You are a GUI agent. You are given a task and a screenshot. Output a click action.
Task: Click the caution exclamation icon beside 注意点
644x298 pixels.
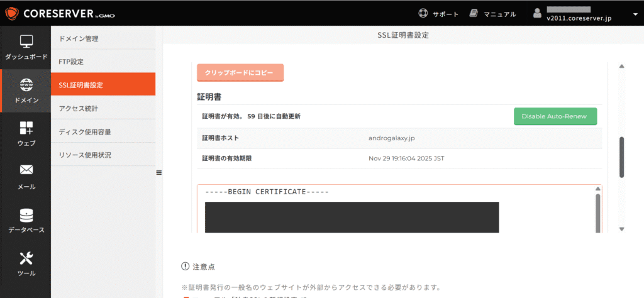coord(185,267)
